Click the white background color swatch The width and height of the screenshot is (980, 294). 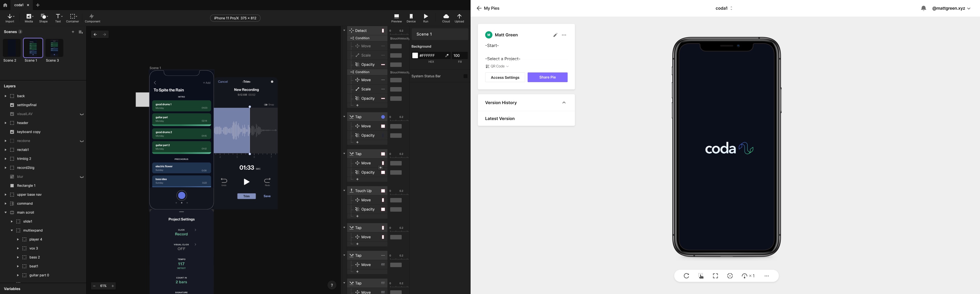[415, 55]
